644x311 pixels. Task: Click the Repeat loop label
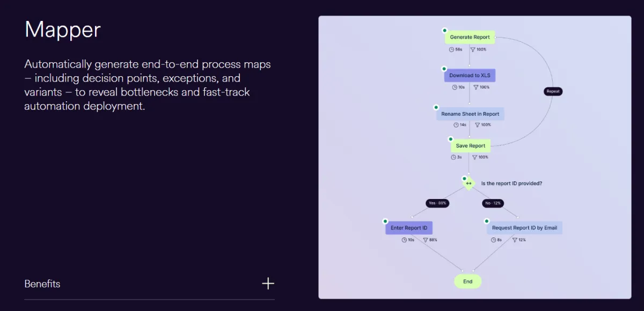coord(553,91)
